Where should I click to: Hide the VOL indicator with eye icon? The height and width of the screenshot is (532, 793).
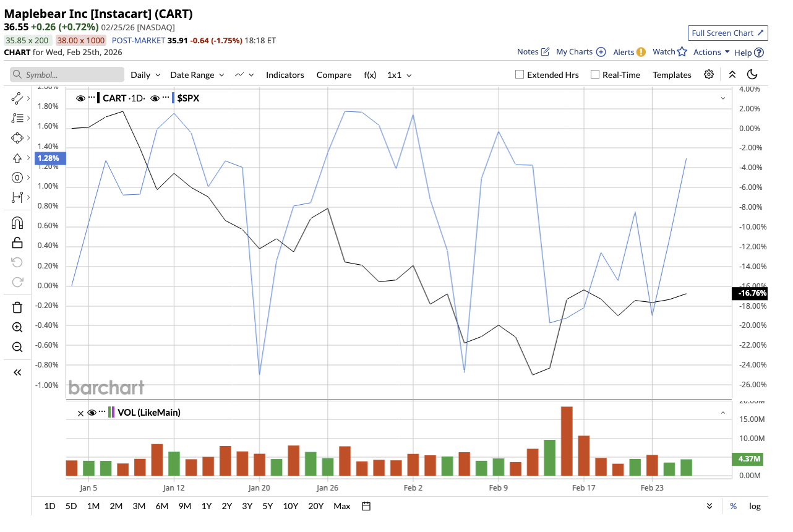(x=92, y=413)
